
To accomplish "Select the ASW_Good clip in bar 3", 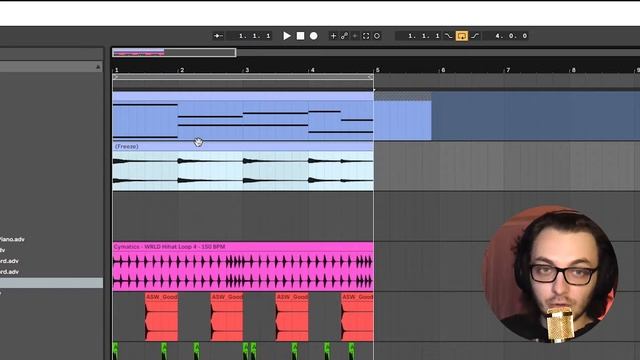I will [292, 317].
